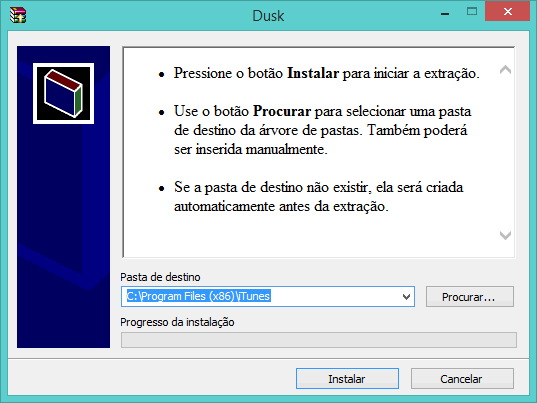The image size is (537, 403).
Task: Click the scroll down arrow in instructions
Action: [x=505, y=235]
